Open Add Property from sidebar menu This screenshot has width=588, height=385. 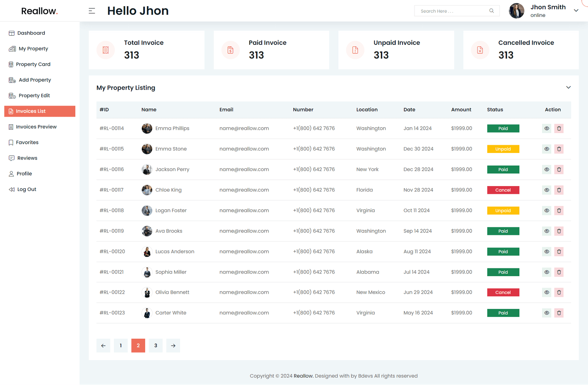coord(35,80)
